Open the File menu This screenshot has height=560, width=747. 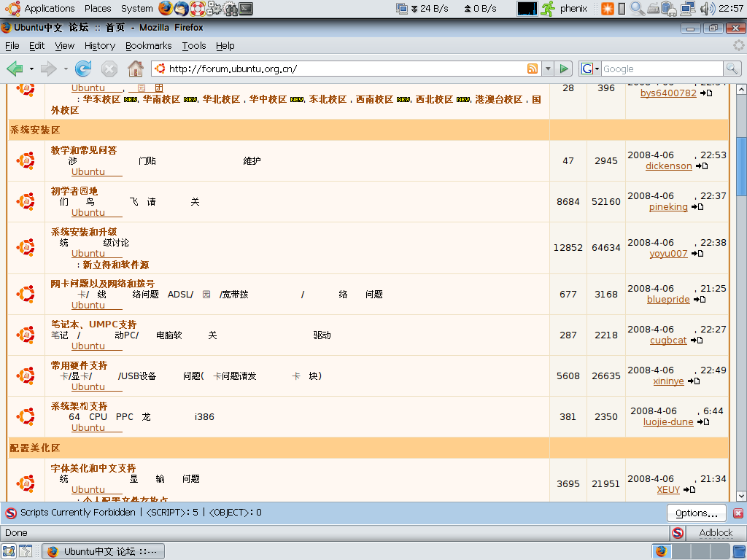coord(12,46)
